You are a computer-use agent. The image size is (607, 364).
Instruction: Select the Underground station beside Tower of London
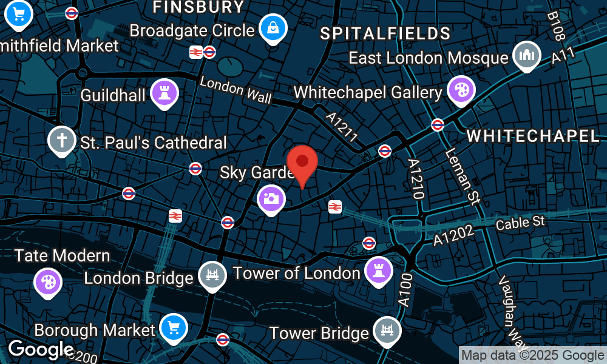[x=369, y=243]
